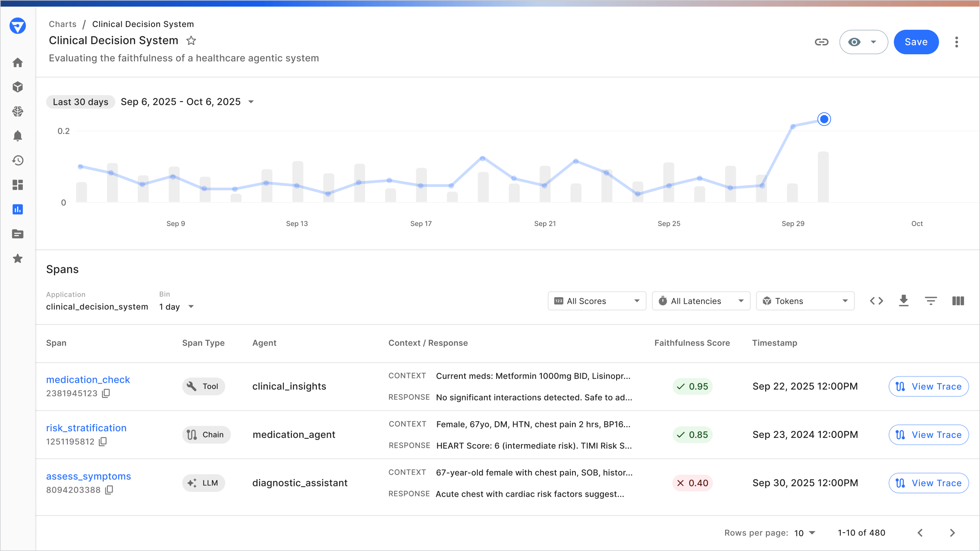Open the Home page from sidebar

[x=18, y=62]
